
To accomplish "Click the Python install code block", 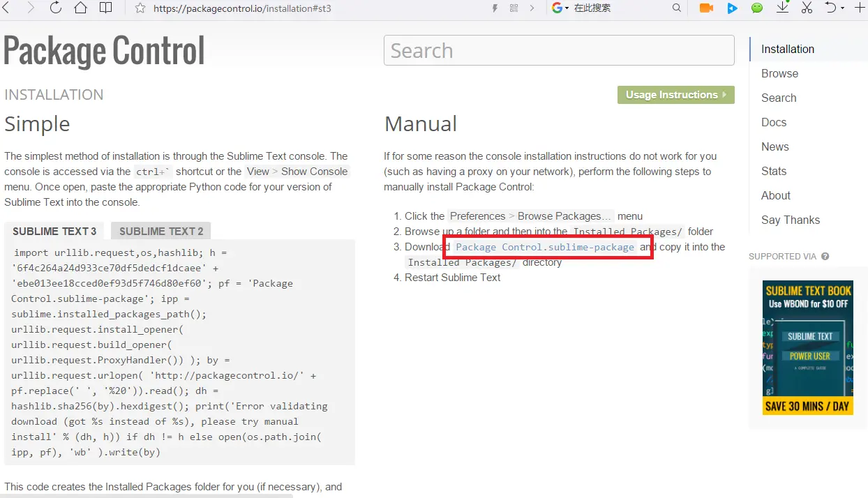I will (x=179, y=352).
